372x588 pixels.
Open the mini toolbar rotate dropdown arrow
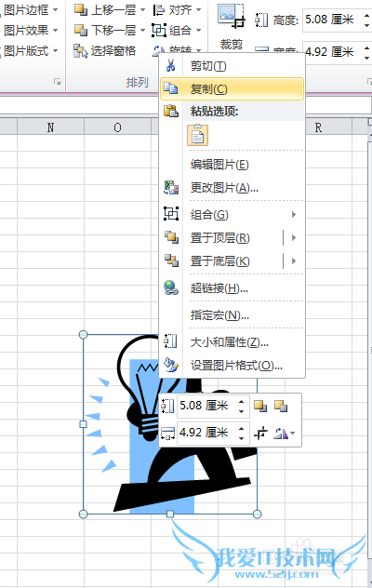point(293,434)
